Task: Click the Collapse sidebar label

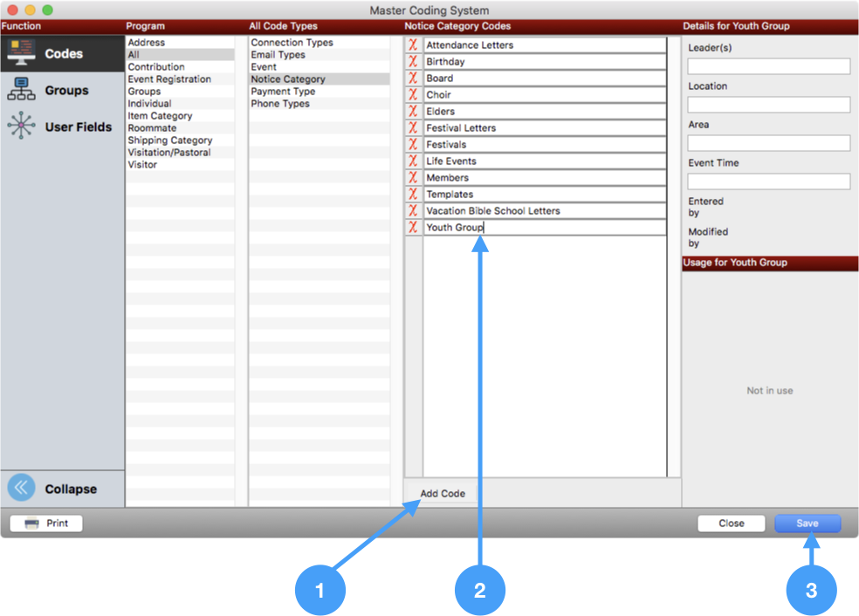Action: pos(71,489)
